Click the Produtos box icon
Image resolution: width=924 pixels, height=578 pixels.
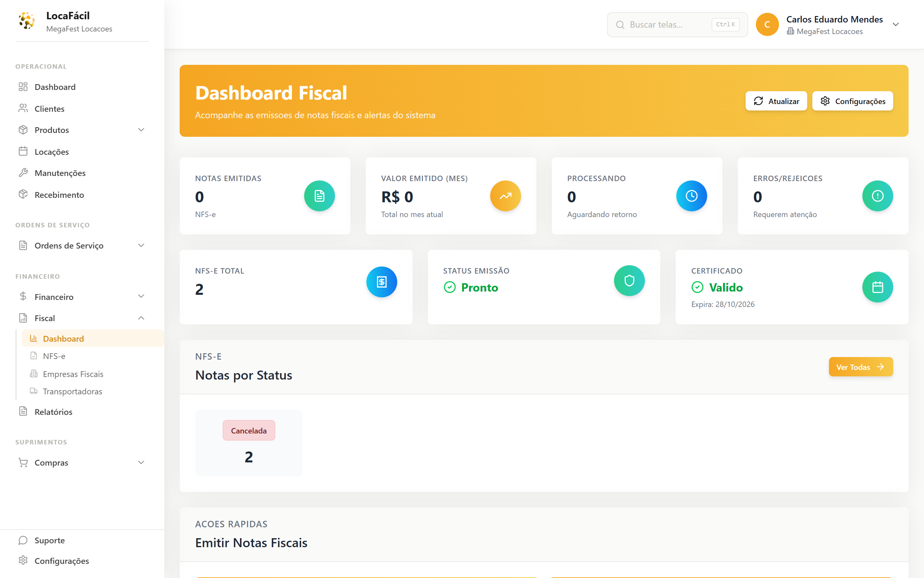click(23, 130)
